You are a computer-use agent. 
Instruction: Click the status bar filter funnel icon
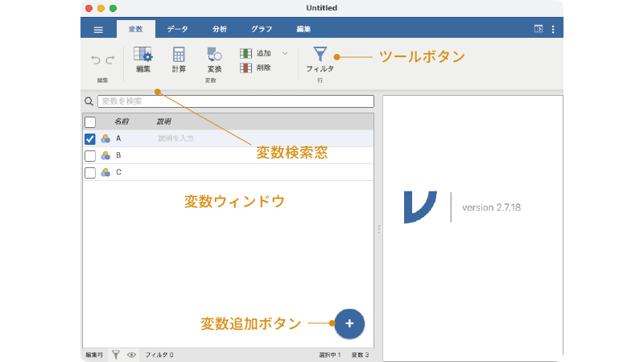click(x=116, y=354)
